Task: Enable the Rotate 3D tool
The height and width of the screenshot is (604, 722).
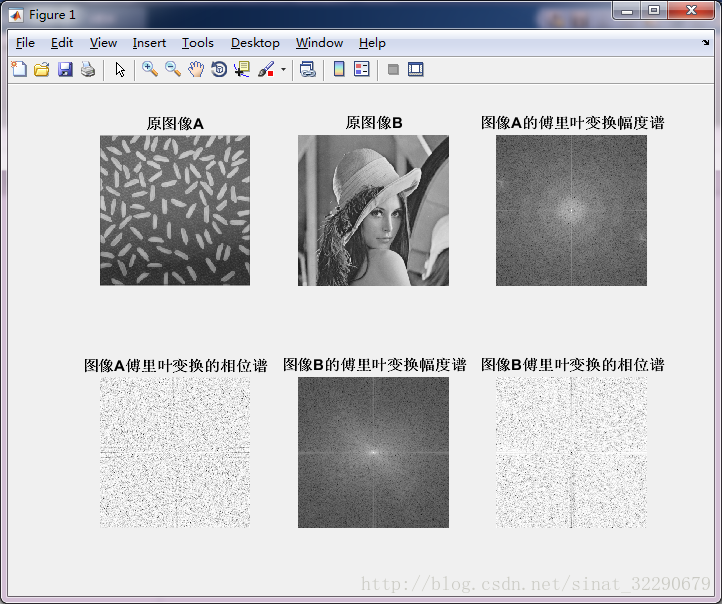Action: pos(219,69)
